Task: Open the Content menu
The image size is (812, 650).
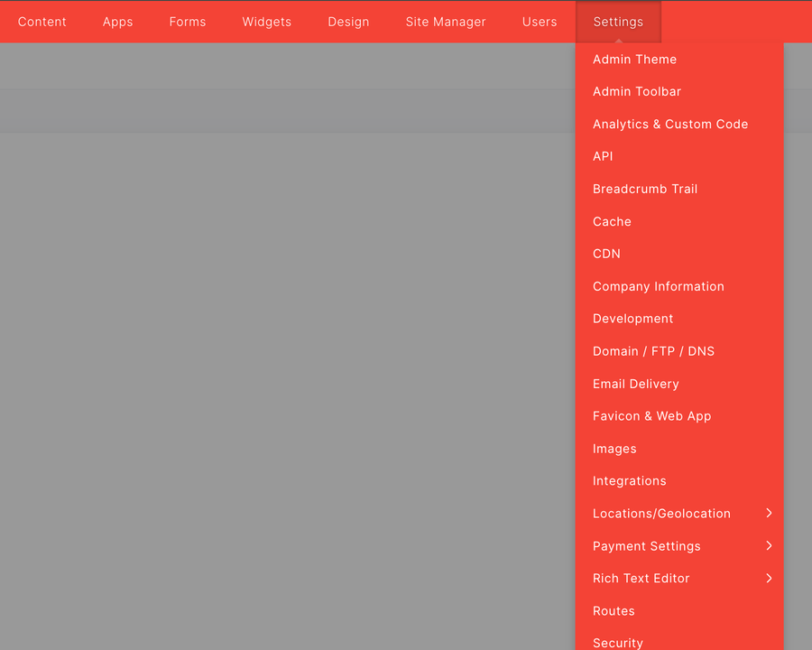Action: [42, 22]
